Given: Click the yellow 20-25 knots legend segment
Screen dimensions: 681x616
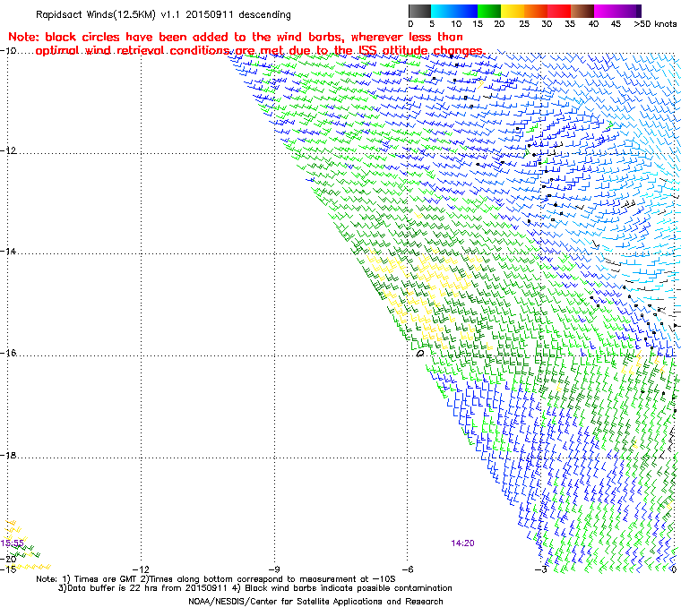Looking at the screenshot, I should tap(513, 11).
